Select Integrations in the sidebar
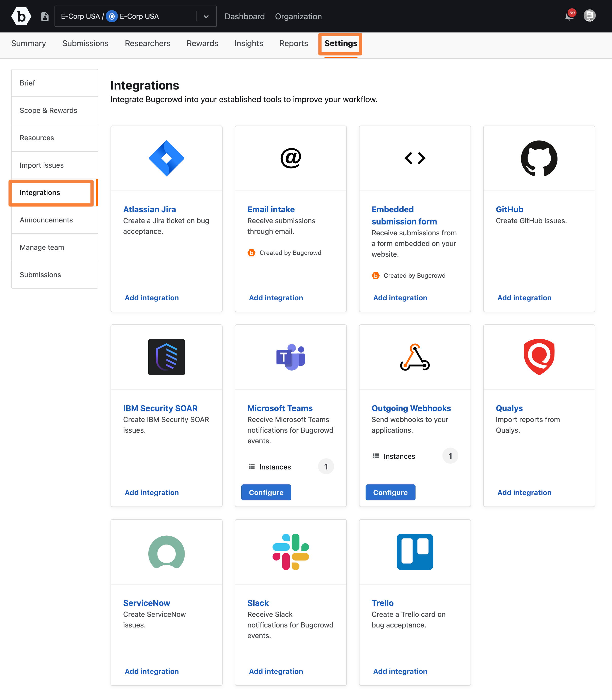612x700 pixels. [x=55, y=193]
